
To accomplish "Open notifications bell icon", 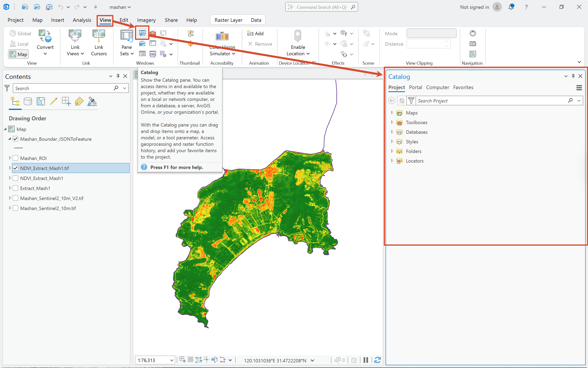I will [x=511, y=7].
